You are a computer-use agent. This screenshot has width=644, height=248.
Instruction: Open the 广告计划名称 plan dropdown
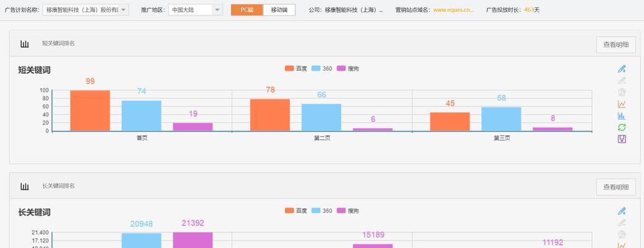tap(86, 10)
